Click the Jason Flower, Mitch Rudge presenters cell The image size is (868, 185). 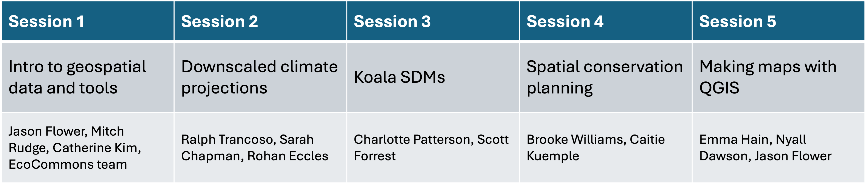(88, 148)
